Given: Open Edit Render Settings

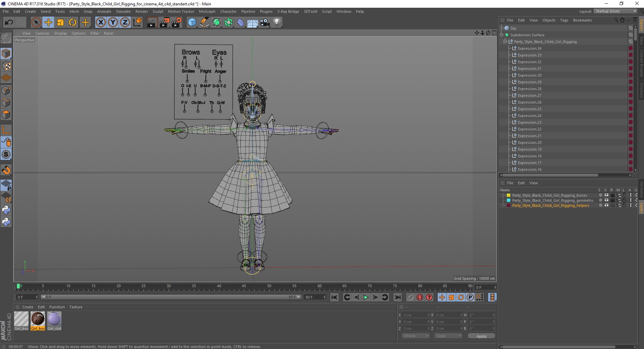Looking at the screenshot, I should coord(176,23).
